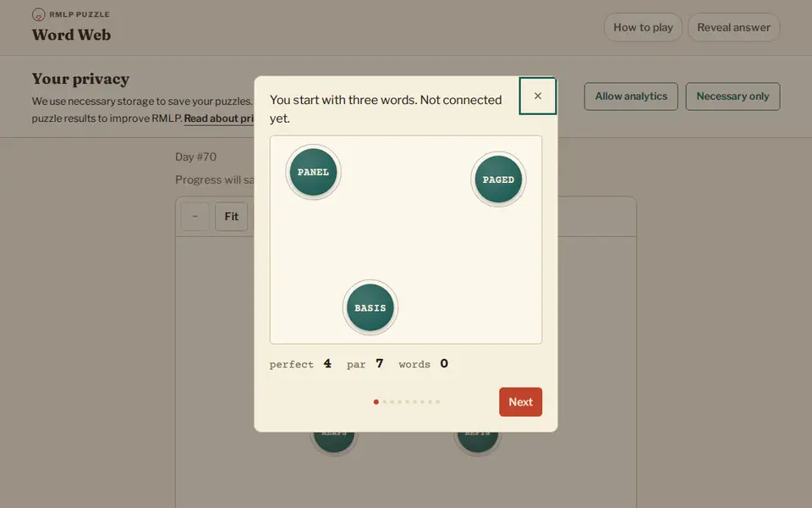
Task: Open the How to play guide
Action: click(x=643, y=27)
